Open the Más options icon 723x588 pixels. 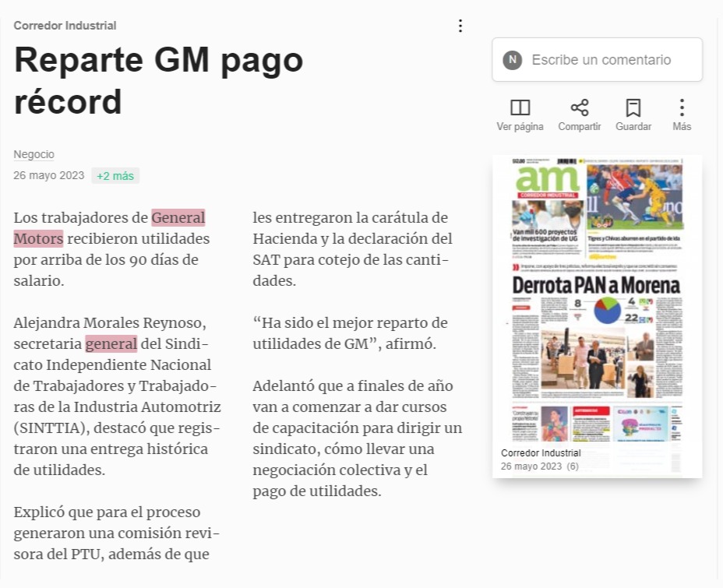click(x=682, y=107)
